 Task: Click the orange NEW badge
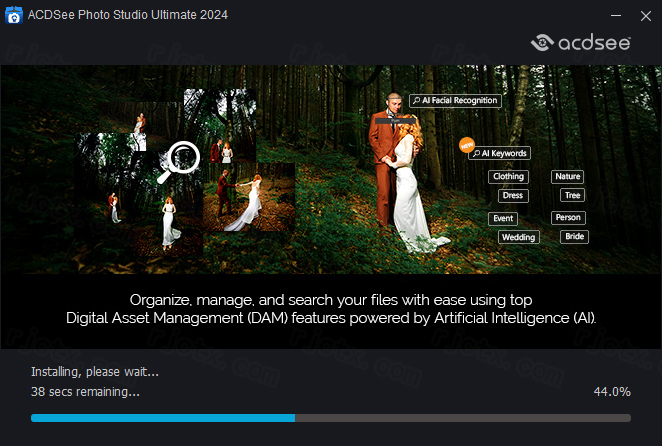[465, 146]
